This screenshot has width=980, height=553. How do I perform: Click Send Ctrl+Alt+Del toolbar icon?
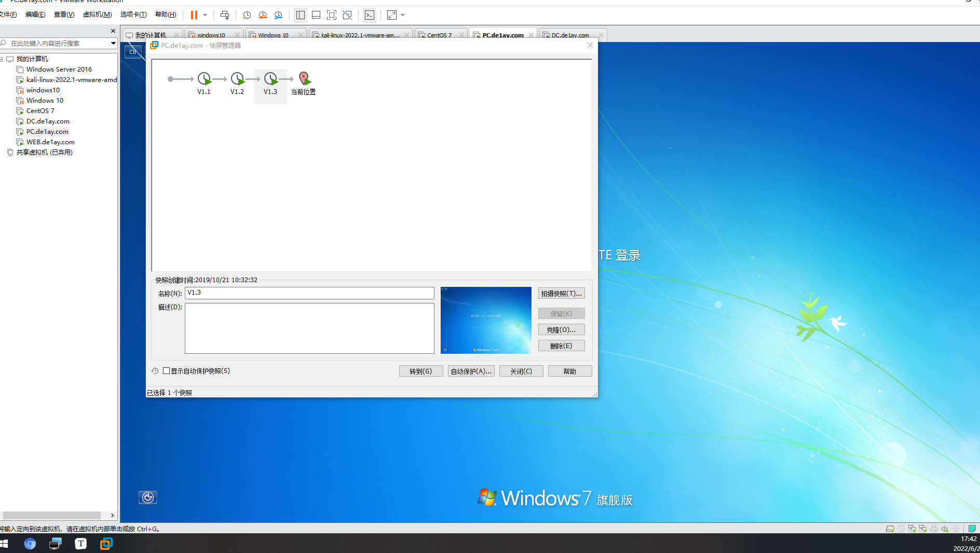tap(225, 15)
